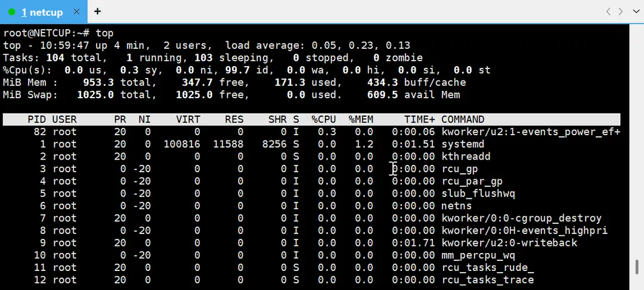Image resolution: width=644 pixels, height=290 pixels.
Task: Click the COMMAND column header
Action: point(463,120)
